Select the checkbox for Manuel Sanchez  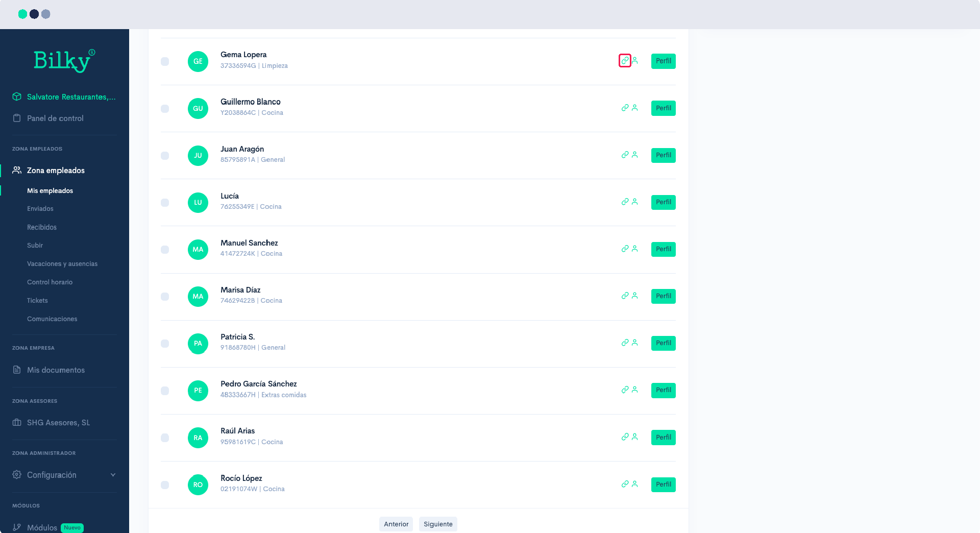pos(165,250)
